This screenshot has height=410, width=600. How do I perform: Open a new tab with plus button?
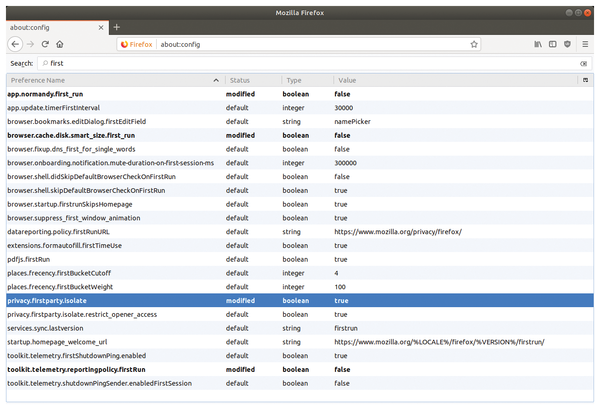117,27
